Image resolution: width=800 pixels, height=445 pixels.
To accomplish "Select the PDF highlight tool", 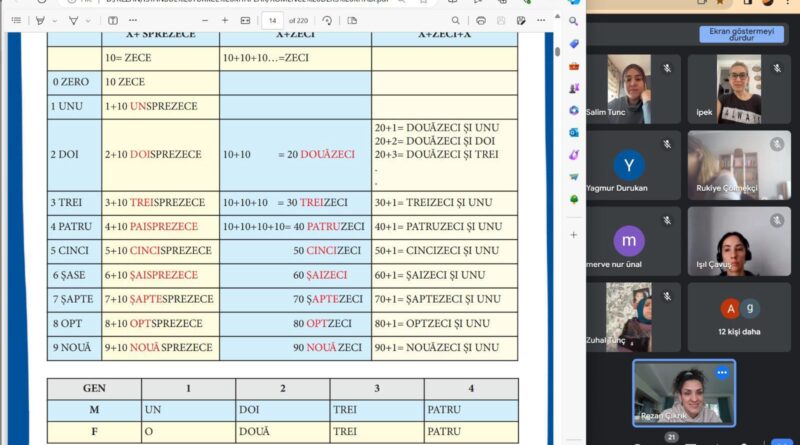I will 41,20.
